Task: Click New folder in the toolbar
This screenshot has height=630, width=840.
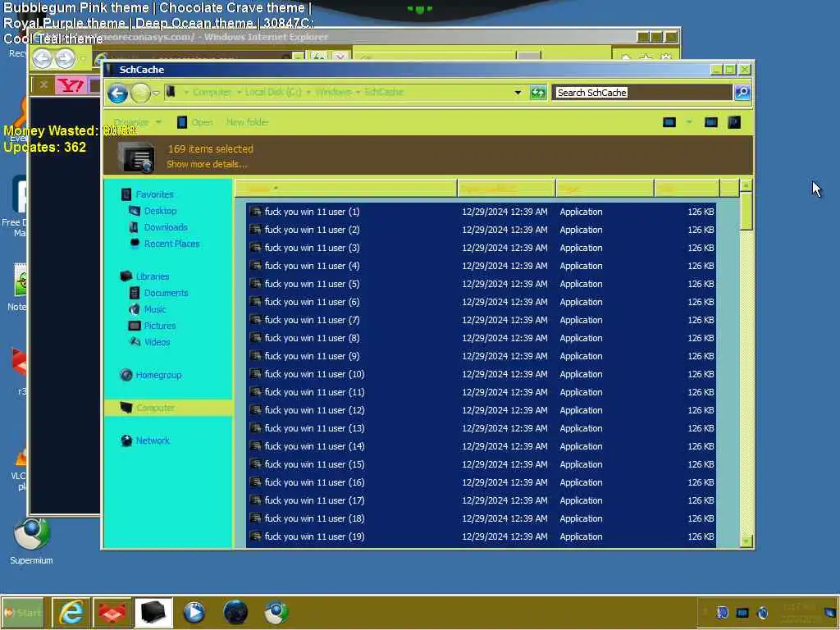Action: point(248,122)
